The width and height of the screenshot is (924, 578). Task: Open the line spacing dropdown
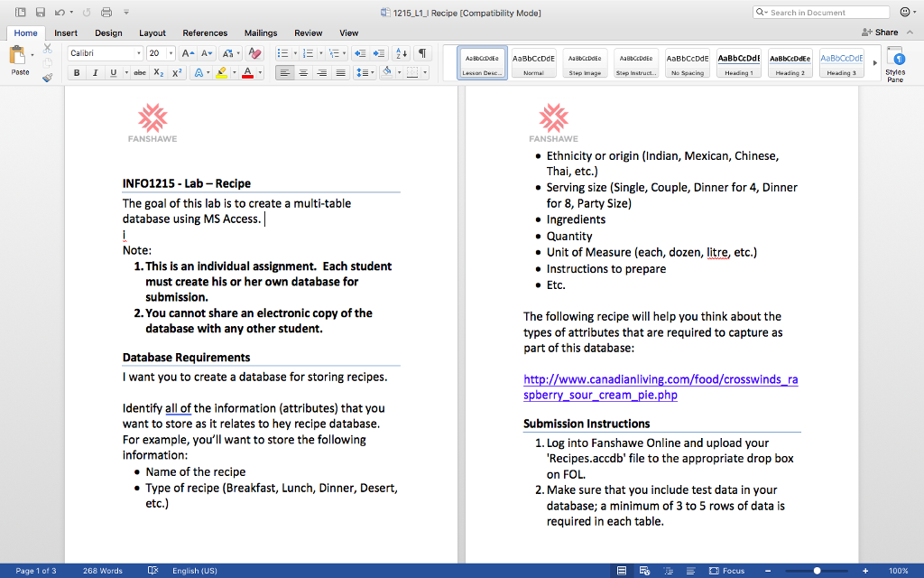(365, 72)
